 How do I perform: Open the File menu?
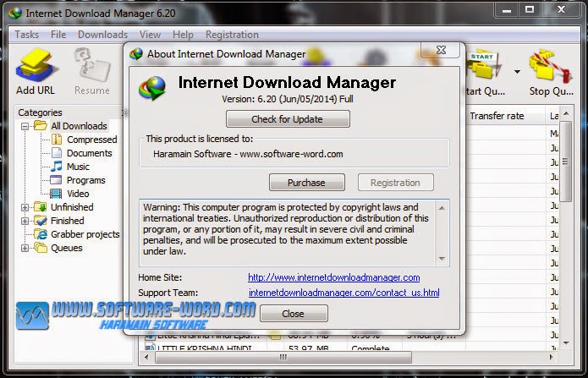point(58,35)
